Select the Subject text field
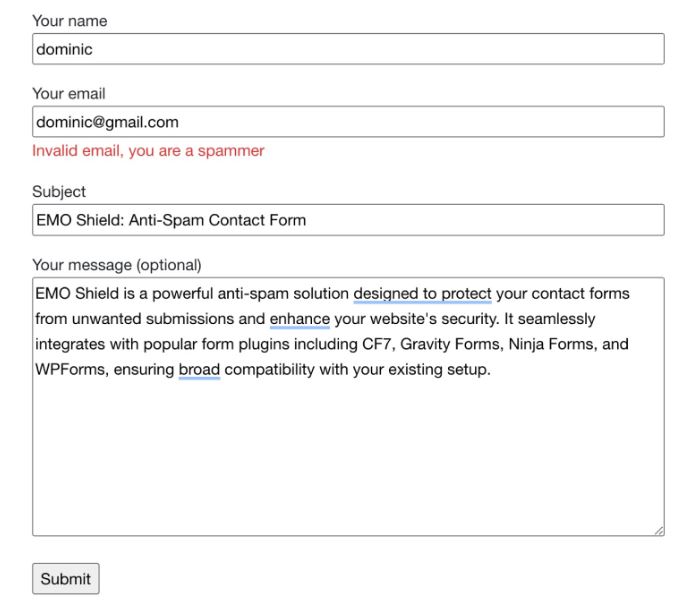The height and width of the screenshot is (605, 679). pos(348,220)
